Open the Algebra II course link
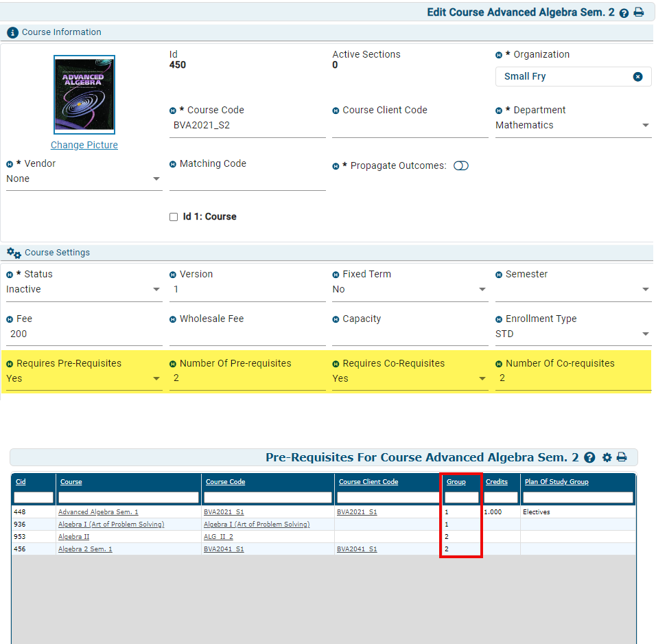This screenshot has width=656, height=644. [73, 537]
